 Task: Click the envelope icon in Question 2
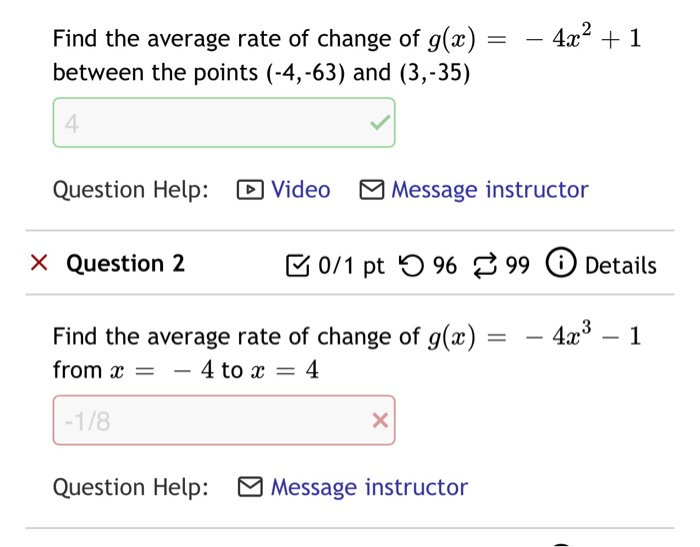point(250,488)
